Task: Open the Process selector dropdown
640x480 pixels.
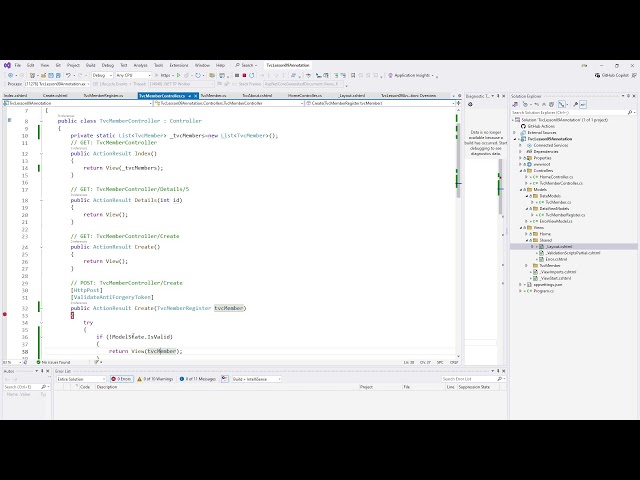Action: [x=57, y=84]
